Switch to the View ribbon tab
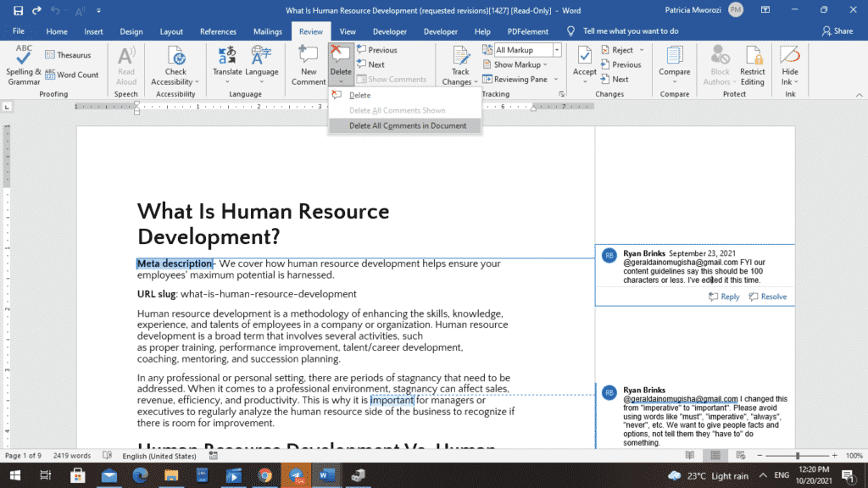Screen dimensions: 868x488 [348, 30]
